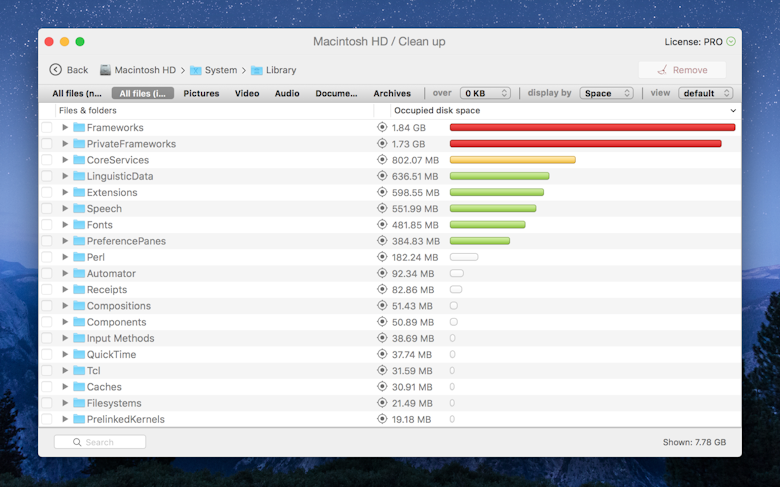The image size is (780, 487).
Task: Expand the Frameworks folder triangle
Action: coord(65,127)
